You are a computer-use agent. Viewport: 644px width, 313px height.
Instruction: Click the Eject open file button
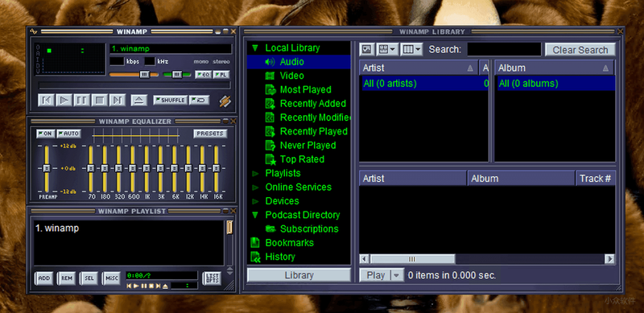tap(138, 100)
